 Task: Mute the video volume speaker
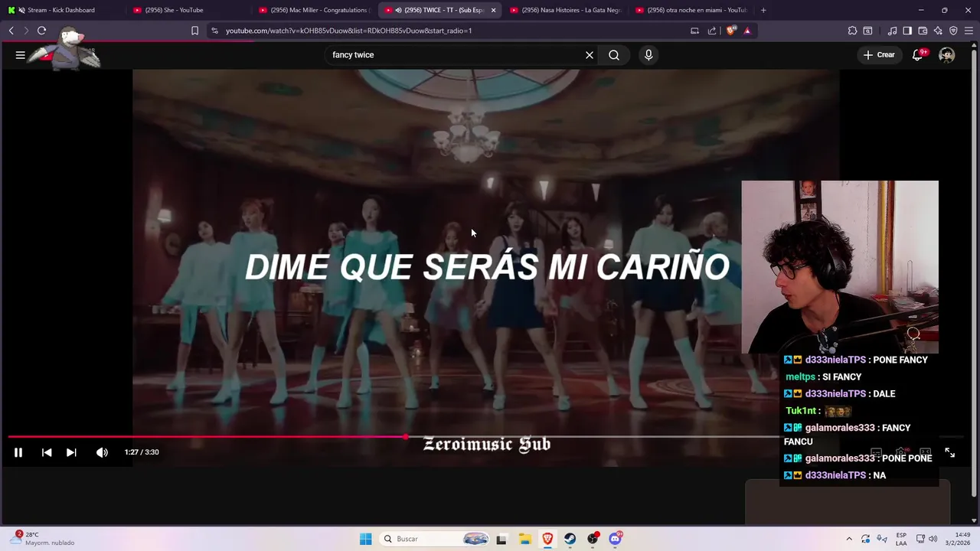click(x=102, y=452)
